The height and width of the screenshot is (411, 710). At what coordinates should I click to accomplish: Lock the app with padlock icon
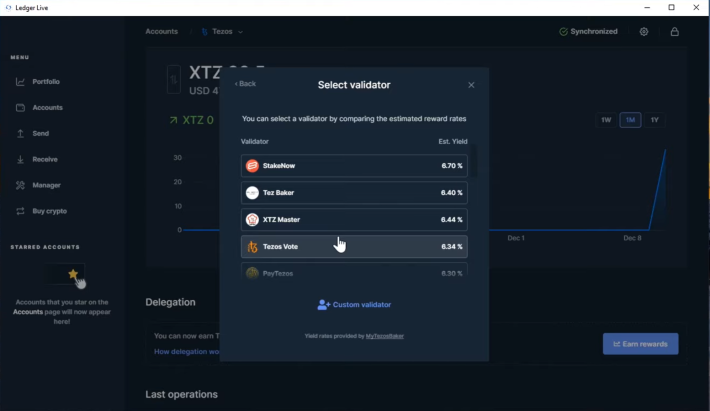675,32
